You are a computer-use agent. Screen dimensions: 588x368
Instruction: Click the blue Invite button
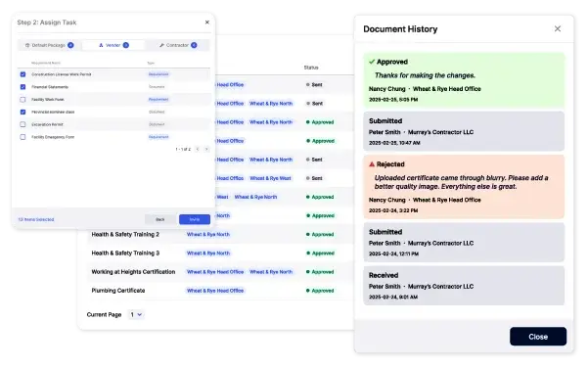[195, 219]
